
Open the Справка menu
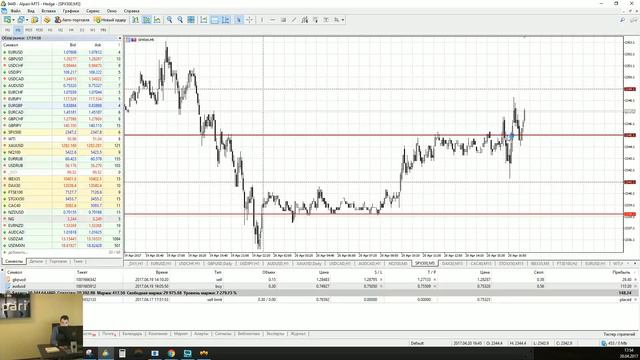click(131, 11)
